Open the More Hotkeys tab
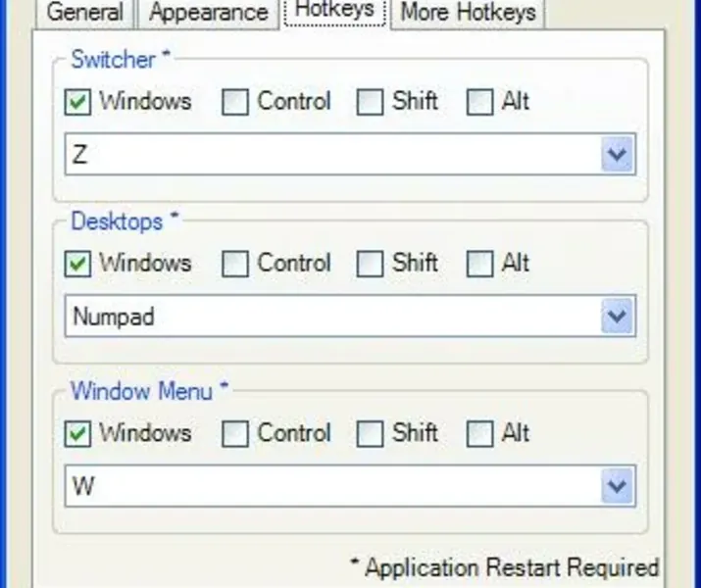The width and height of the screenshot is (701, 588). (469, 13)
